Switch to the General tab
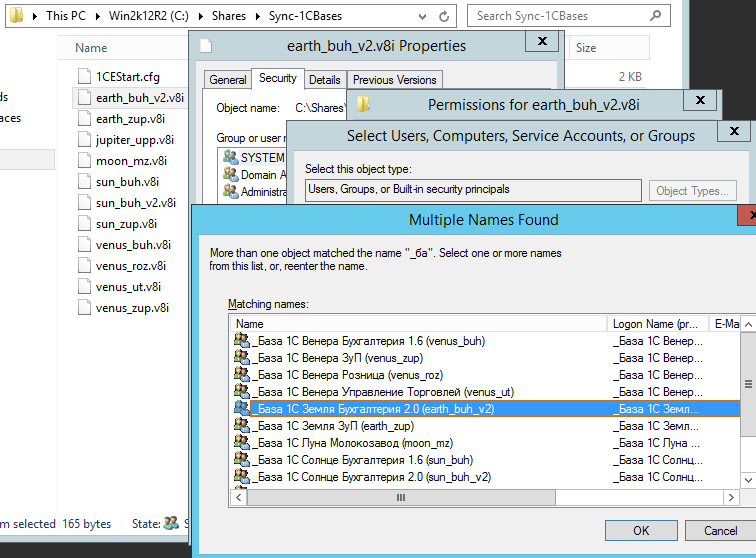 [228, 80]
